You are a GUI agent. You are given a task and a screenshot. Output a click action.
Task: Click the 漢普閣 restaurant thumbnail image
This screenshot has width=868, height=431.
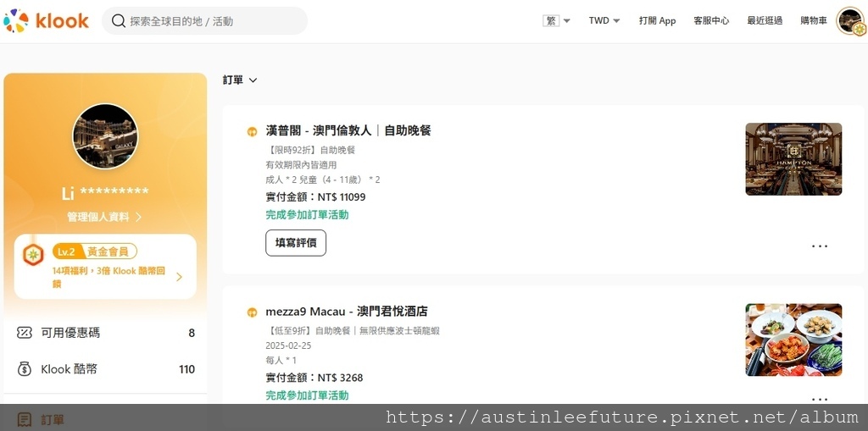click(793, 159)
